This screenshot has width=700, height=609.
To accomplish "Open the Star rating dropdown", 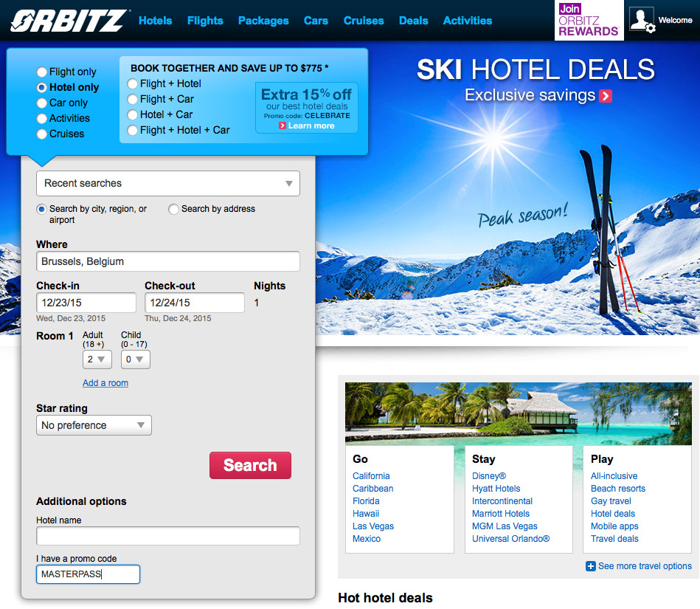I will point(94,425).
